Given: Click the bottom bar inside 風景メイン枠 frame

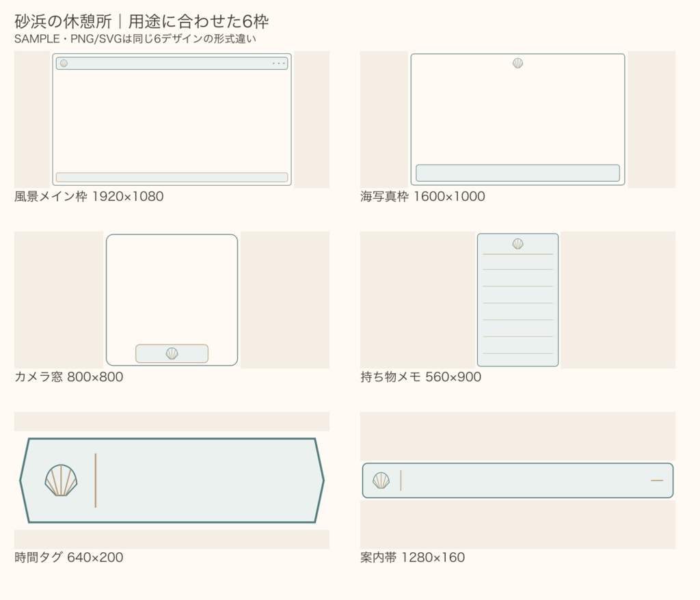Looking at the screenshot, I should [172, 177].
